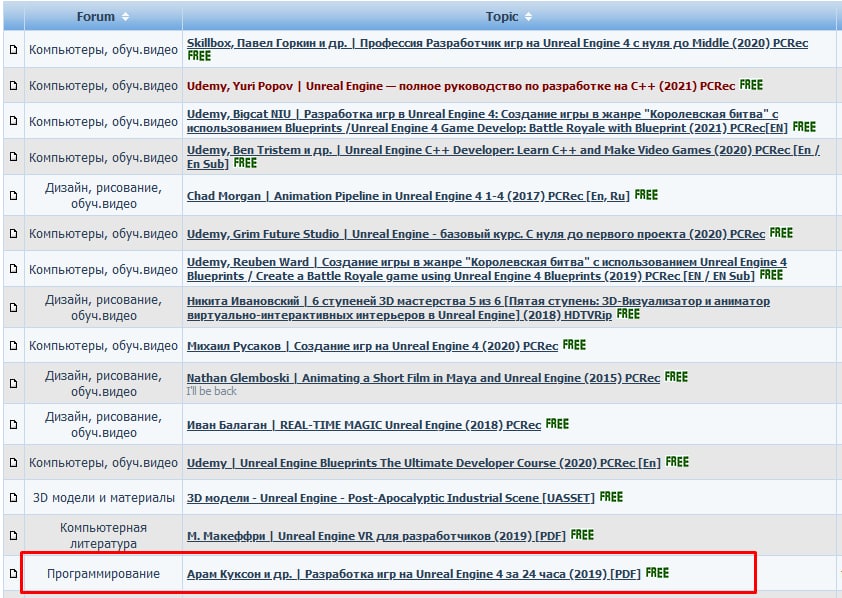Click 'Компьютерная литература' forum cell

[x=103, y=536]
